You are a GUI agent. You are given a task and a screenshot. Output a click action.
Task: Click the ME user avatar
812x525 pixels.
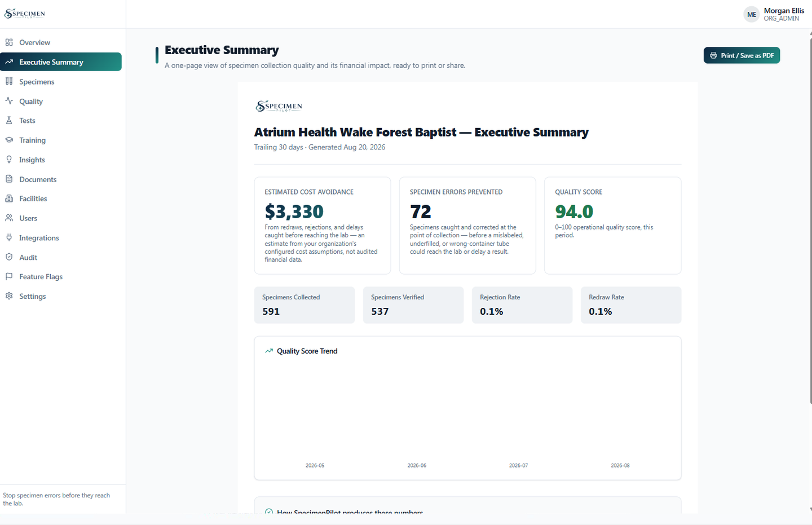751,15
